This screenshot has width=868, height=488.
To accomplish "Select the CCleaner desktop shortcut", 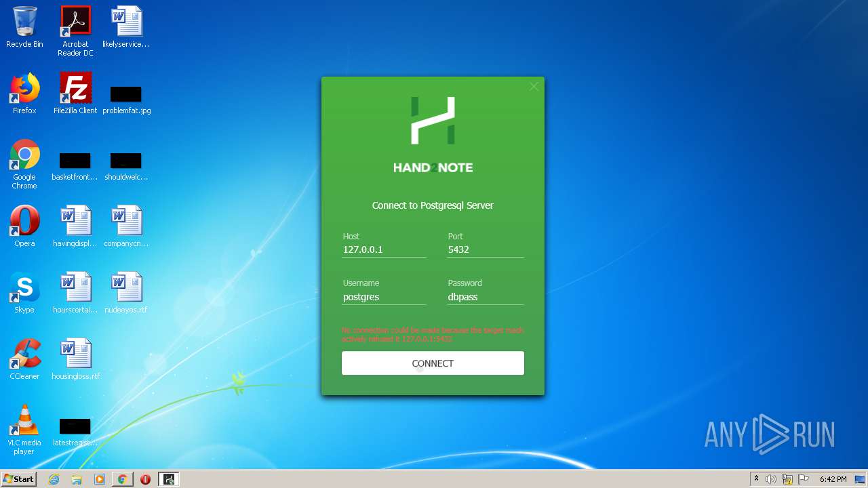I will coord(24,359).
